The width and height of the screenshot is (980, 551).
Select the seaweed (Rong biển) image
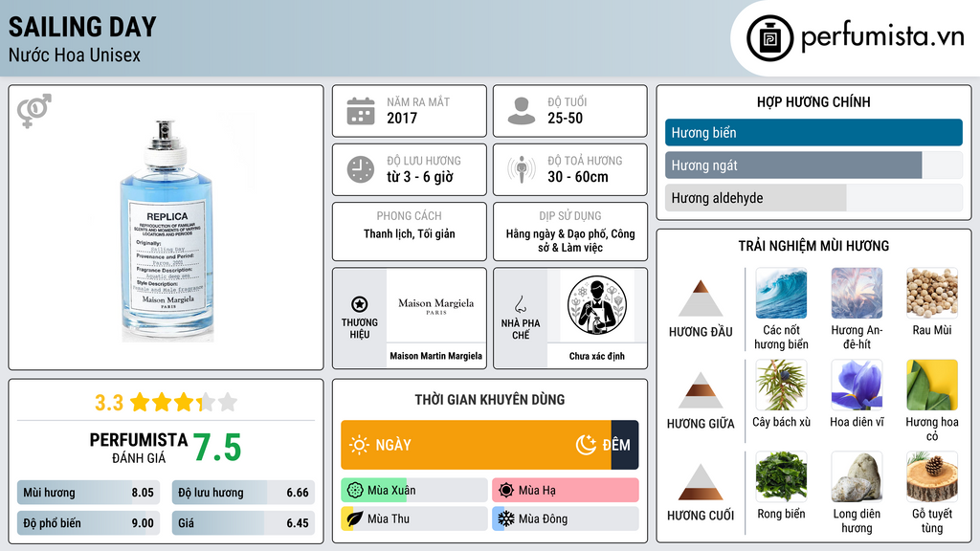[x=781, y=477]
